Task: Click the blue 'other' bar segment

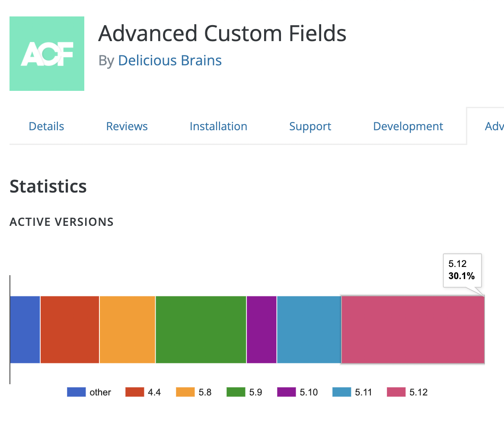Action: (x=25, y=329)
